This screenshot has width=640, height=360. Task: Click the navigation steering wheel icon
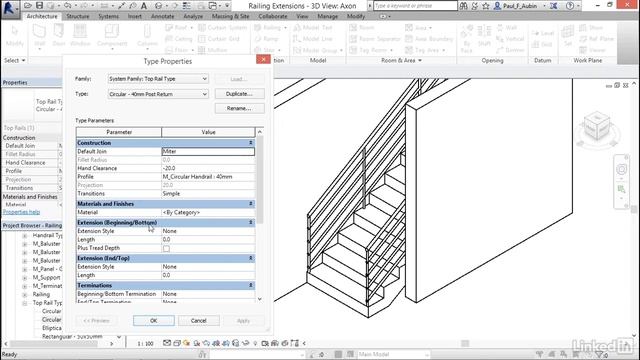coord(622,169)
